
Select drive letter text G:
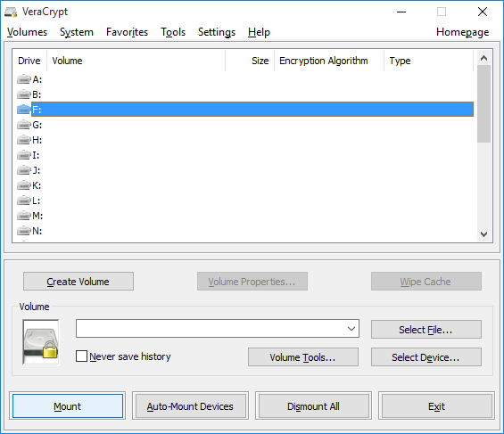pos(37,125)
